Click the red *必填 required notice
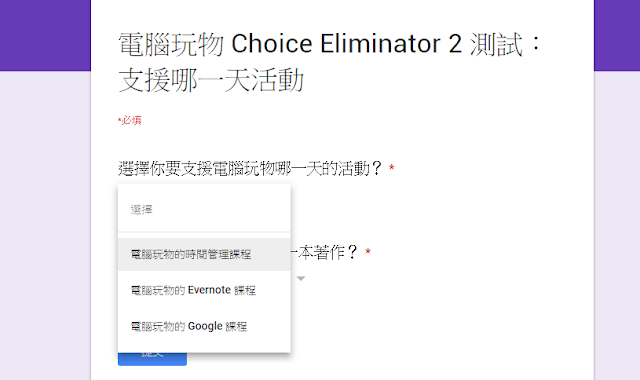 [129, 120]
